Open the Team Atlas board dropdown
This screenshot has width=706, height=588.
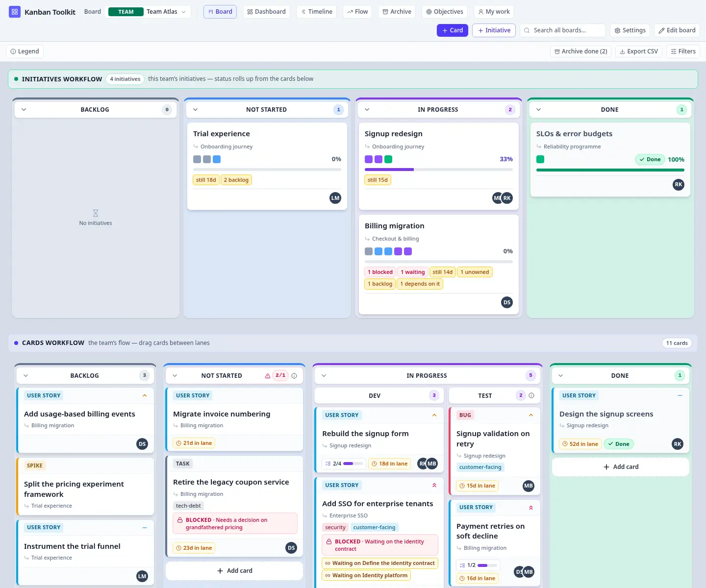coord(148,12)
